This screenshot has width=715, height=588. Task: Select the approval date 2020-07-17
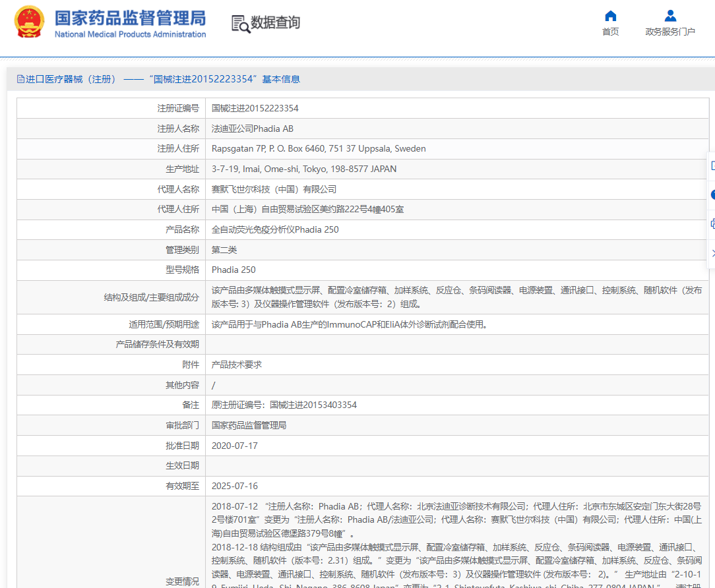tap(234, 446)
